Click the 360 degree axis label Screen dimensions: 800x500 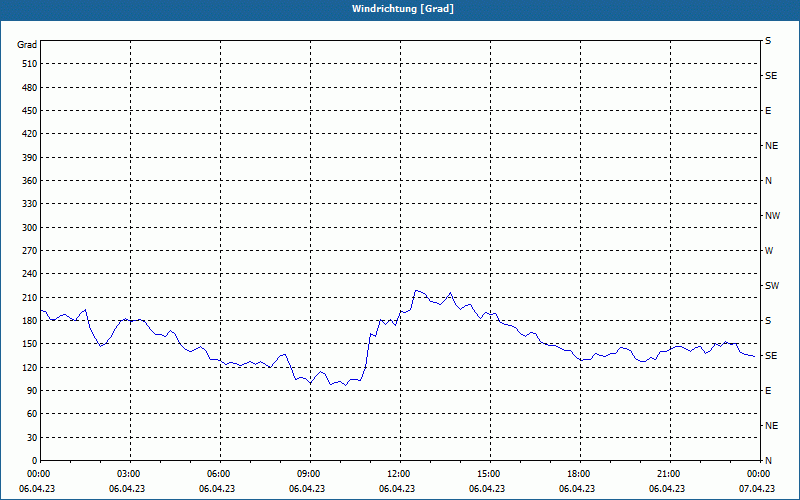click(x=30, y=181)
